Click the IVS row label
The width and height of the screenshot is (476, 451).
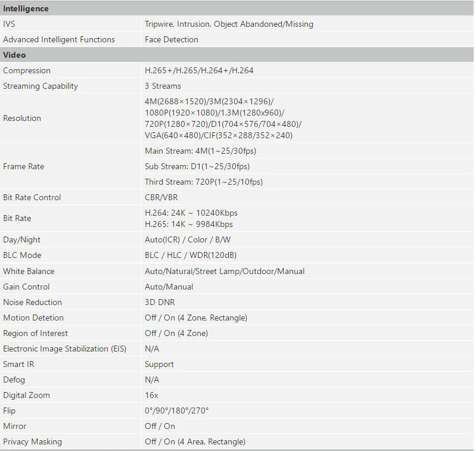click(x=9, y=24)
